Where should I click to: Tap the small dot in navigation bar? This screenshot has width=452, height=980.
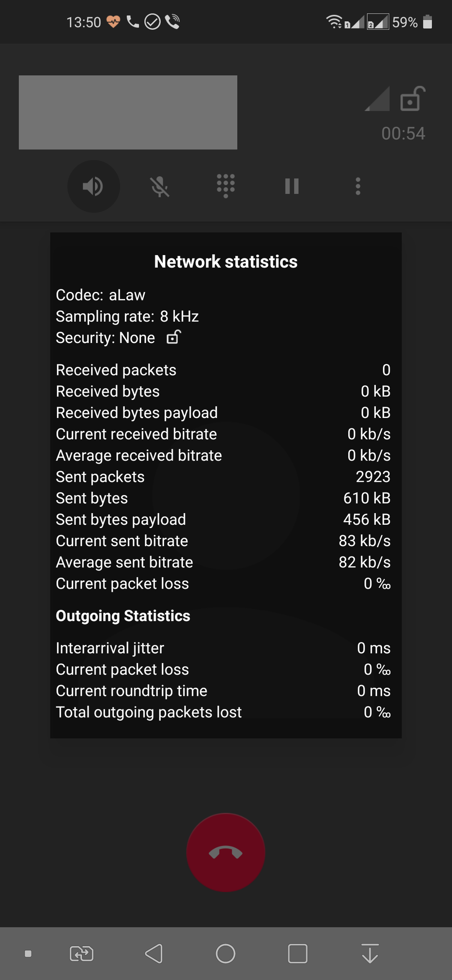[x=28, y=954]
